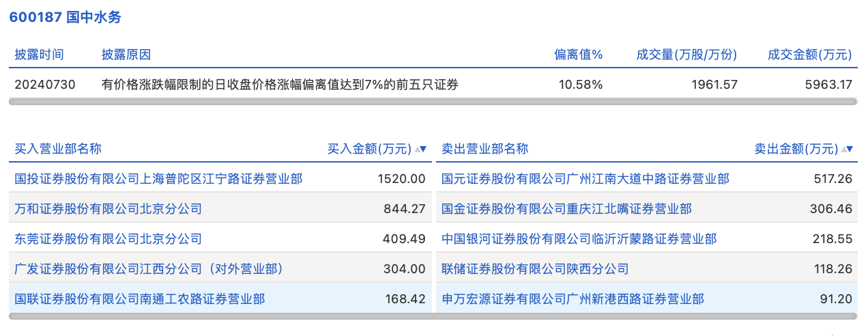
Task: Click the sort arrows beside 卖出金额(万元)
Action: point(848,149)
